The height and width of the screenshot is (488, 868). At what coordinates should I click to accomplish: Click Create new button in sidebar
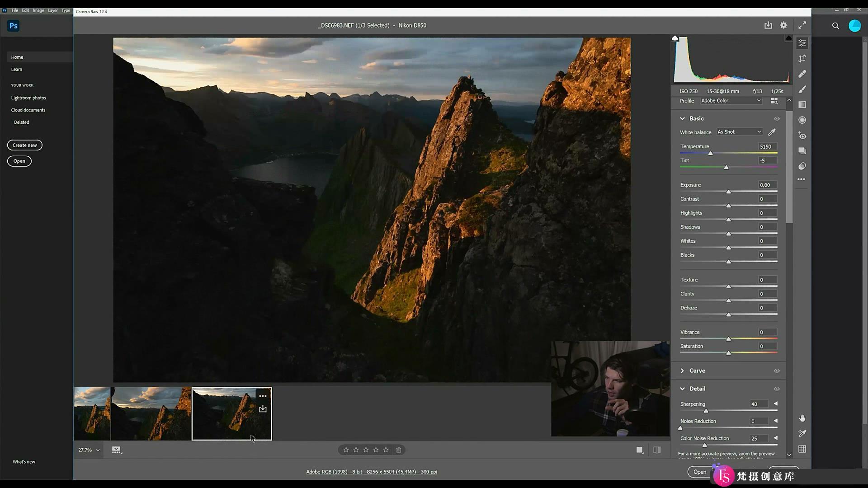click(x=24, y=145)
